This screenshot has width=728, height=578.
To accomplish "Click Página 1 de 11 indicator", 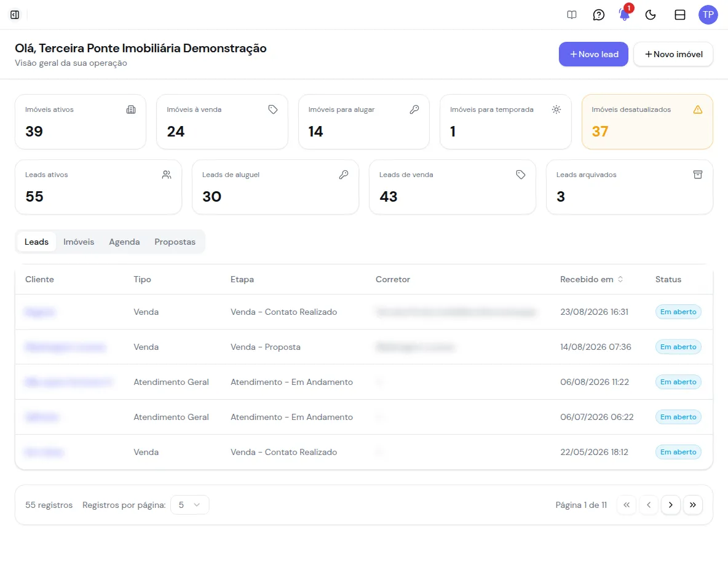I will 581,505.
